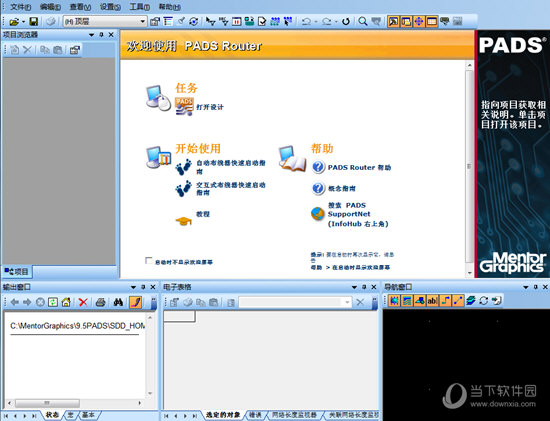The height and width of the screenshot is (421, 550).
Task: Open the 导航窗口 panel options arrow
Action: click(525, 287)
